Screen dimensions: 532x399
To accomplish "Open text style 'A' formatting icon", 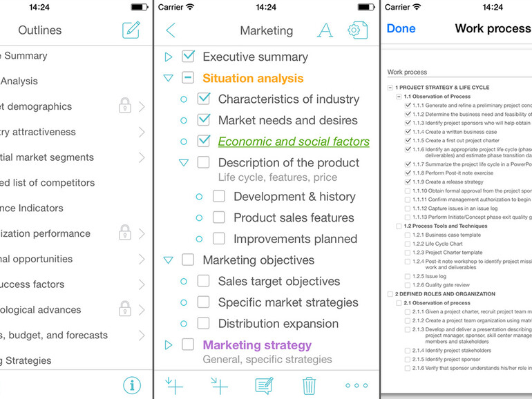I will click(x=324, y=30).
